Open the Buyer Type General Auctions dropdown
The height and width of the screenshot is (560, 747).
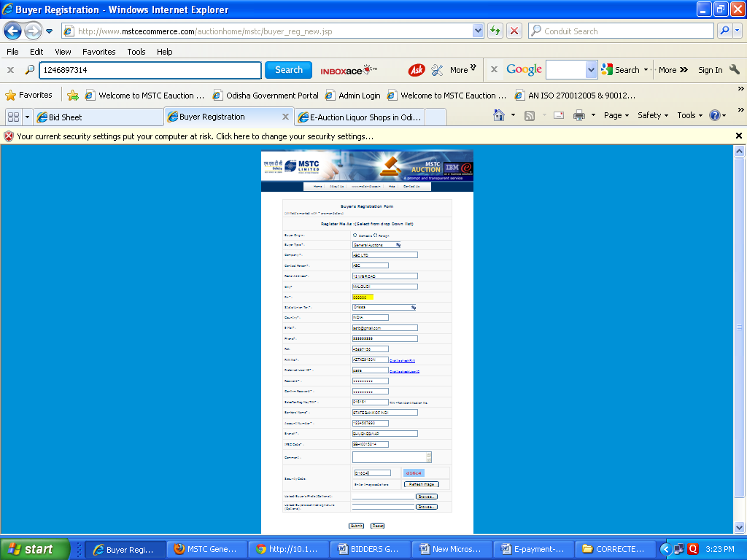click(377, 245)
